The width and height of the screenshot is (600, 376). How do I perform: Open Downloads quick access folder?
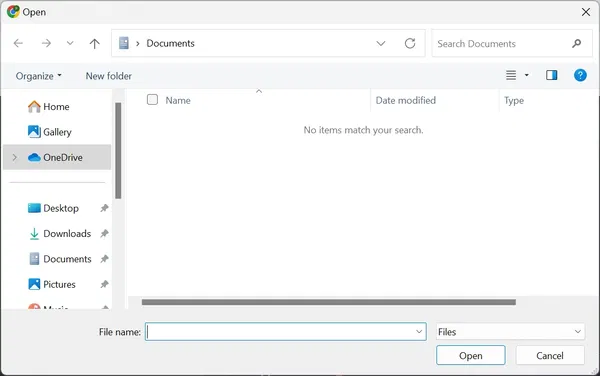(60, 233)
